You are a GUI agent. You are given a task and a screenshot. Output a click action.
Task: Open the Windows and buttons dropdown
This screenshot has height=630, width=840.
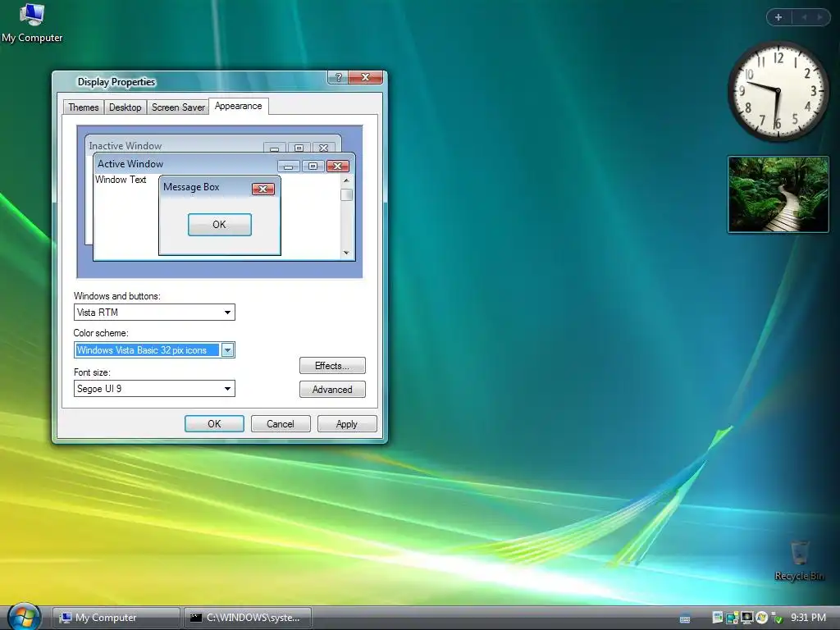pyautogui.click(x=154, y=313)
